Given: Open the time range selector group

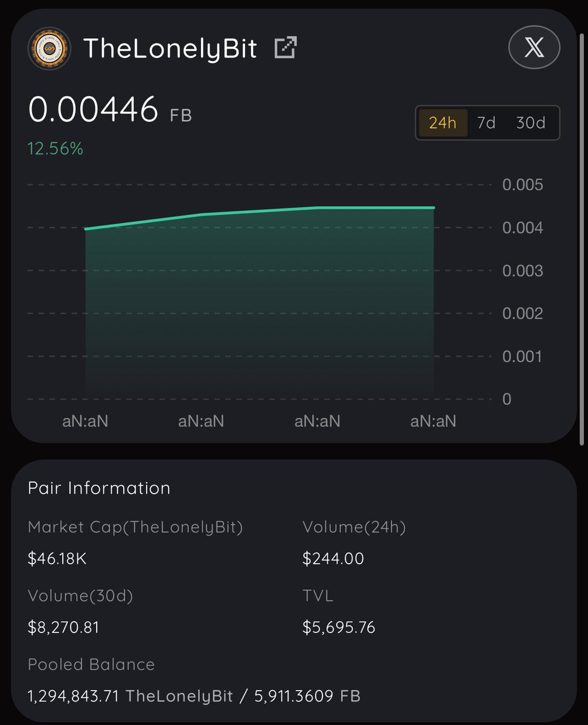Looking at the screenshot, I should [487, 123].
